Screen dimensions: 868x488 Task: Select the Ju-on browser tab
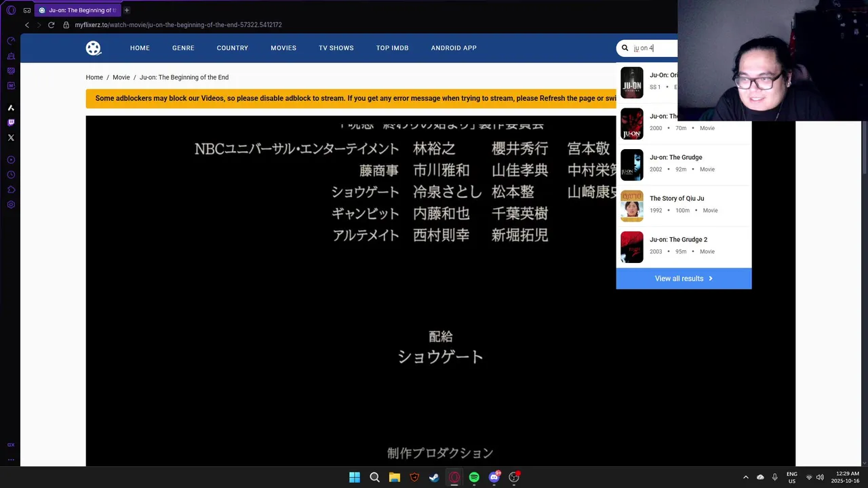coord(78,10)
